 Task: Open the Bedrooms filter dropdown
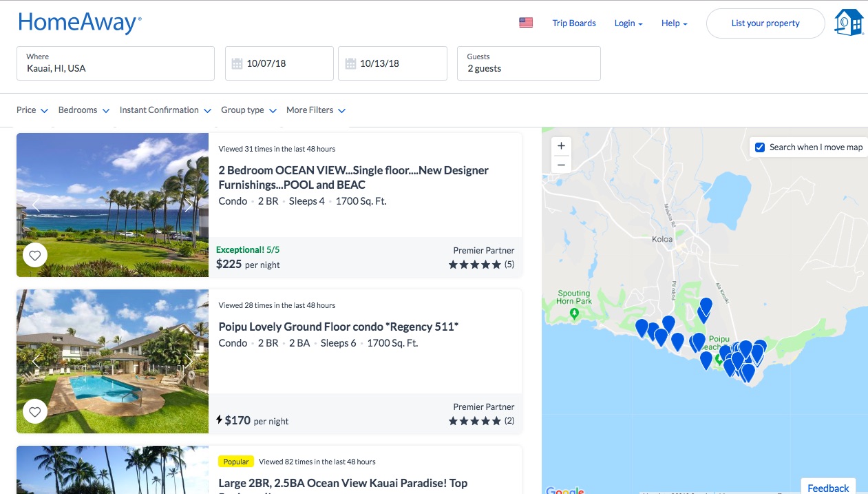pyautogui.click(x=84, y=110)
